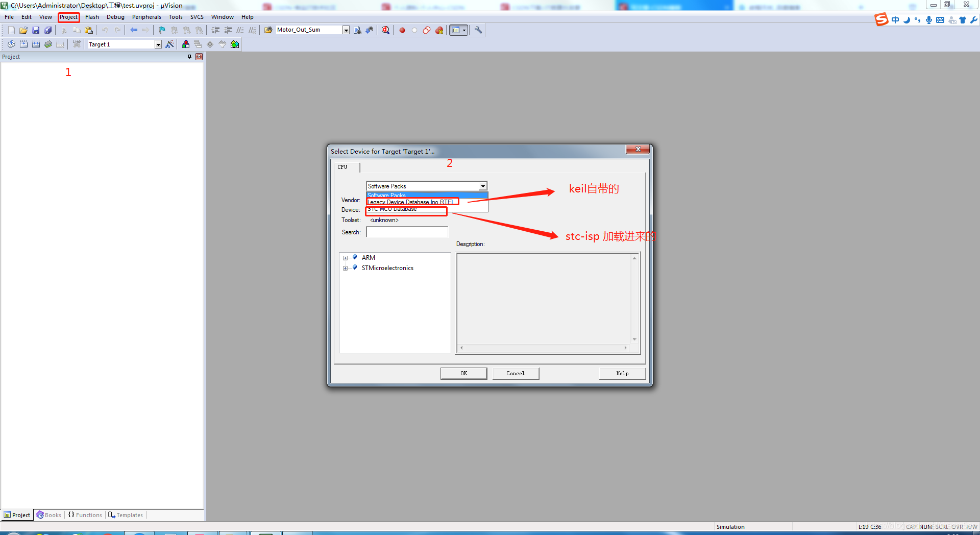980x535 pixels.
Task: Disable all breakpoints with the red circles icon
Action: point(427,30)
